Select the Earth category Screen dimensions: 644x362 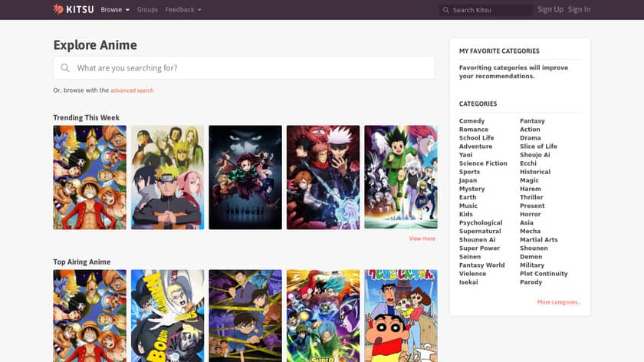[x=468, y=197]
